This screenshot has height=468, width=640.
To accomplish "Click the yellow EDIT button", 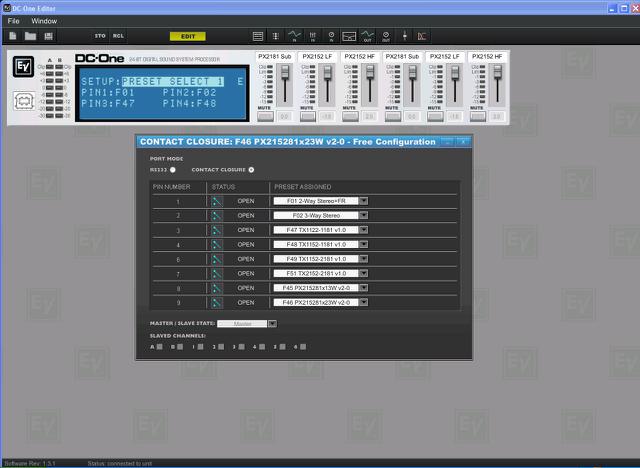I will pos(187,36).
